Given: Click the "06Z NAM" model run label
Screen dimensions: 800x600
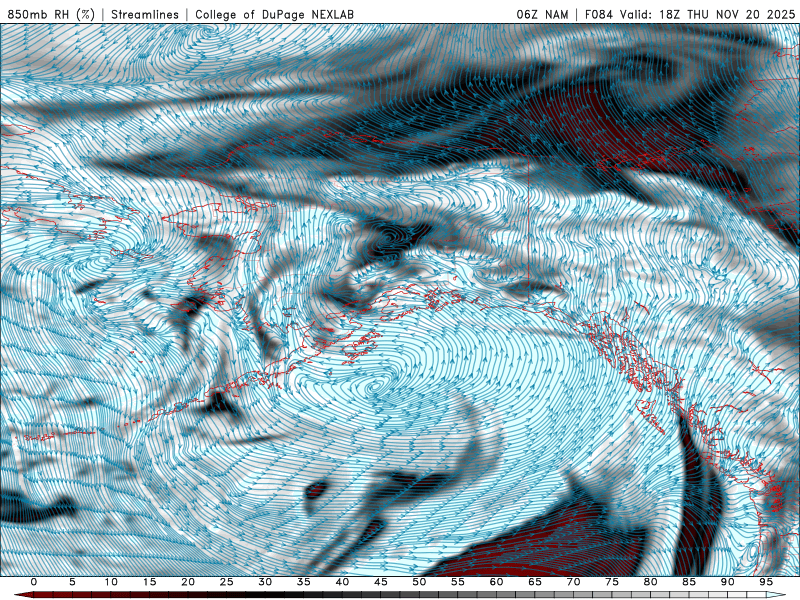Looking at the screenshot, I should point(542,14).
